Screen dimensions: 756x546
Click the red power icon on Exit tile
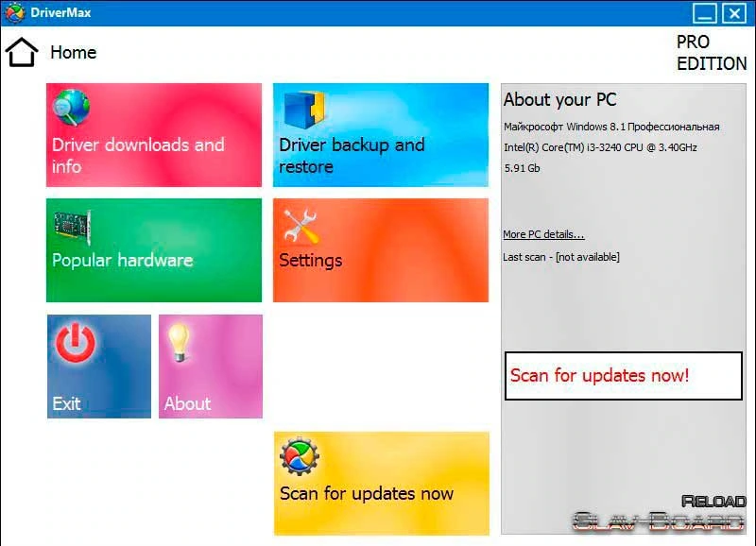pos(76,342)
